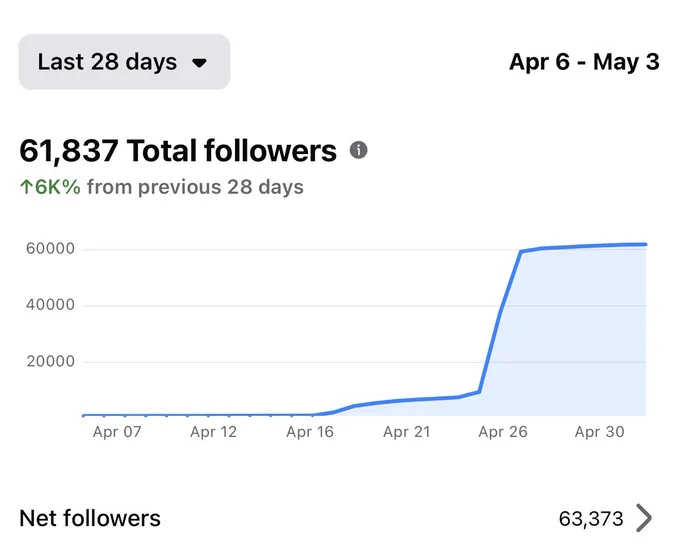Click the 40000 y-axis gridline label
The height and width of the screenshot is (556, 680).
[x=50, y=305]
